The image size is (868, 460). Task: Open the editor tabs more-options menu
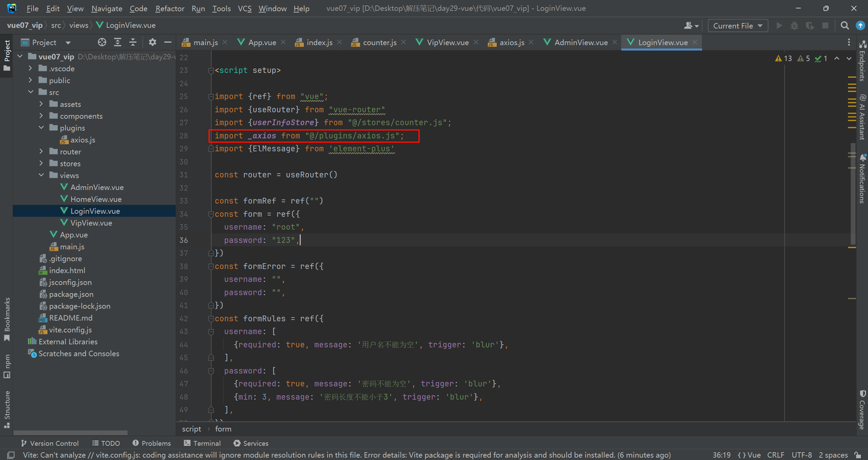pos(849,42)
